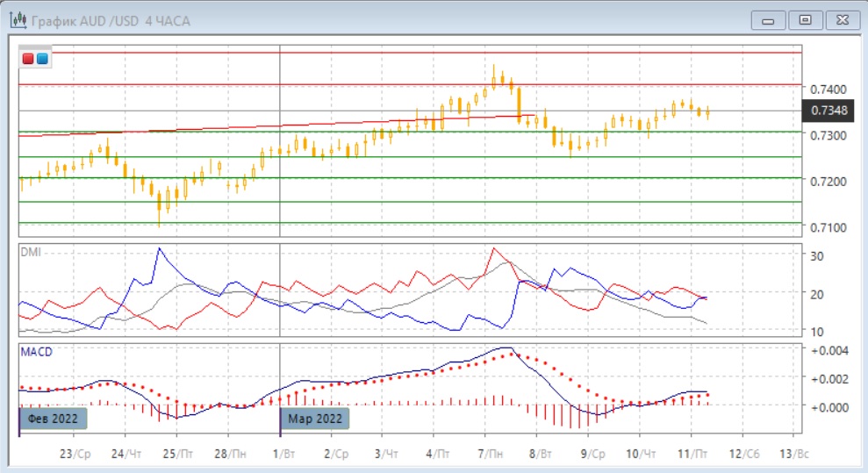Click the current price label 0.7348
Screen dimensions: 868x473
click(829, 111)
